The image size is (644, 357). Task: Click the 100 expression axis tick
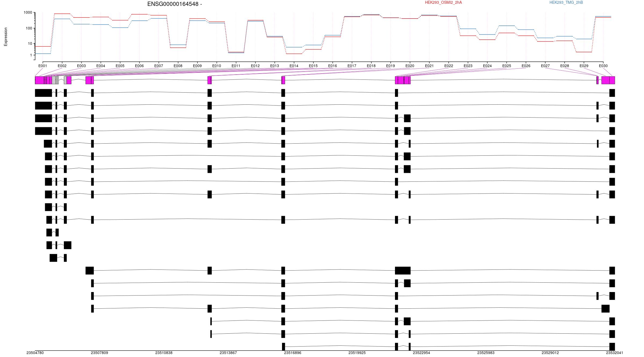29,28
